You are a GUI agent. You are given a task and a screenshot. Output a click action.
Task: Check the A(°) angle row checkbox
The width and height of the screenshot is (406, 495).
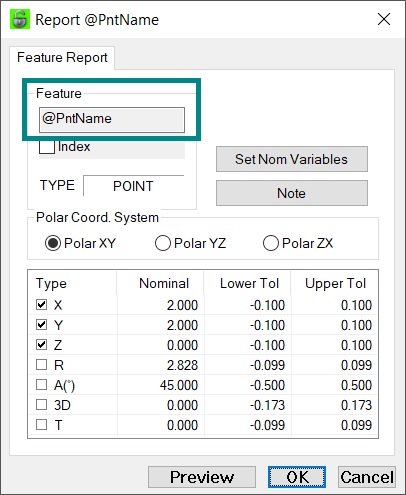click(41, 384)
